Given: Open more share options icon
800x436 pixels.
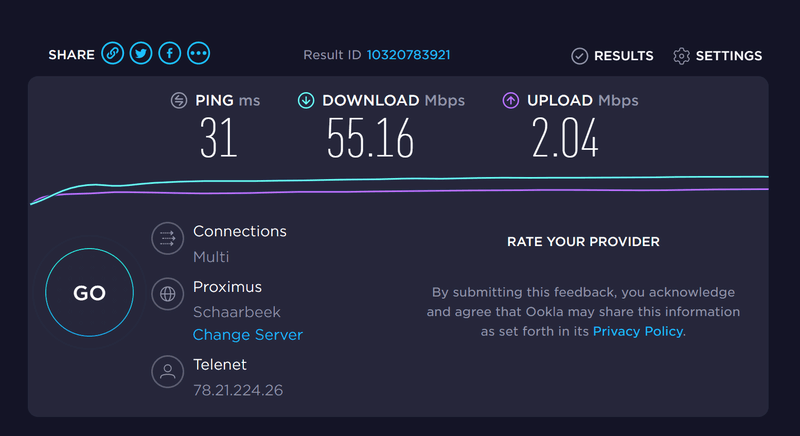Looking at the screenshot, I should pyautogui.click(x=198, y=54).
